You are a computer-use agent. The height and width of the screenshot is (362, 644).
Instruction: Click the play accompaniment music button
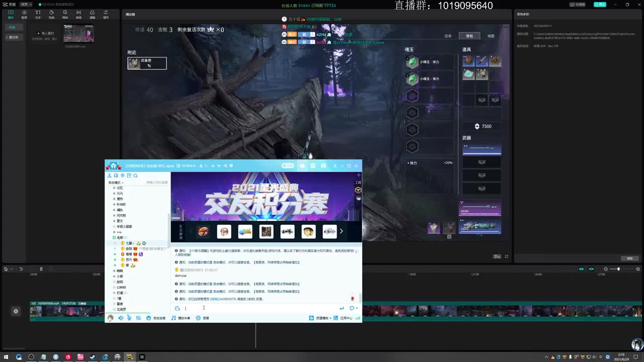click(x=181, y=318)
